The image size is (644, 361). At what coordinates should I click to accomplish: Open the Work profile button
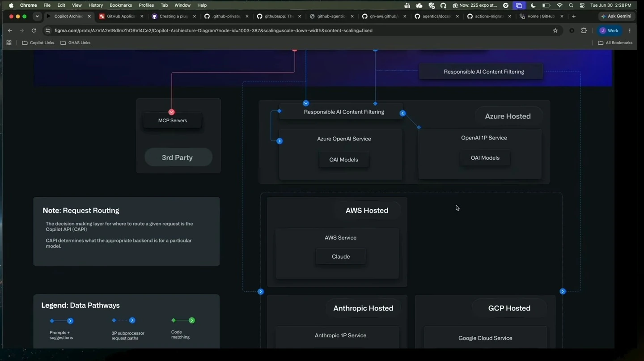pyautogui.click(x=609, y=30)
